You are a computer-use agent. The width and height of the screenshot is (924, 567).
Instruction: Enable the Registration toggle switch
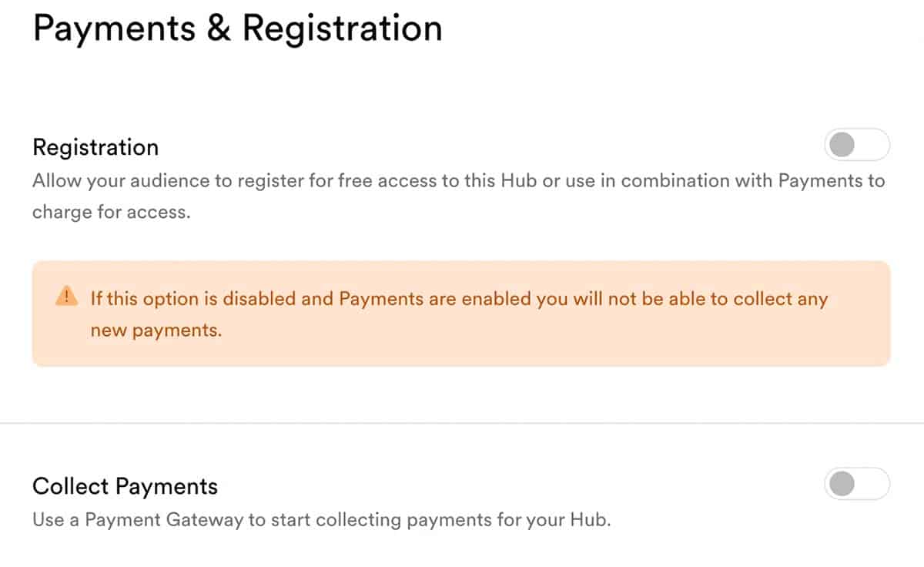pyautogui.click(x=857, y=145)
